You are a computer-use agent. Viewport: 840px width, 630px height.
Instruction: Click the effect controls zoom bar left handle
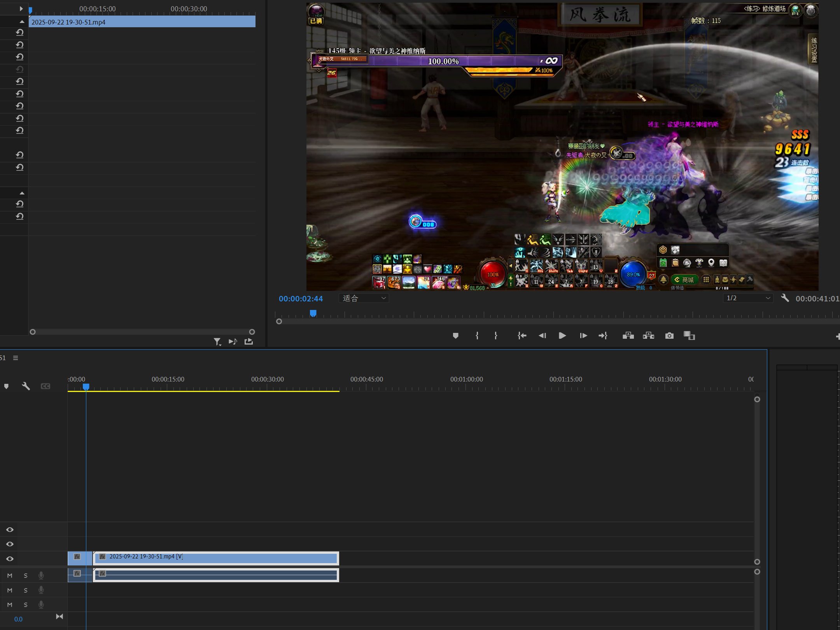[33, 332]
